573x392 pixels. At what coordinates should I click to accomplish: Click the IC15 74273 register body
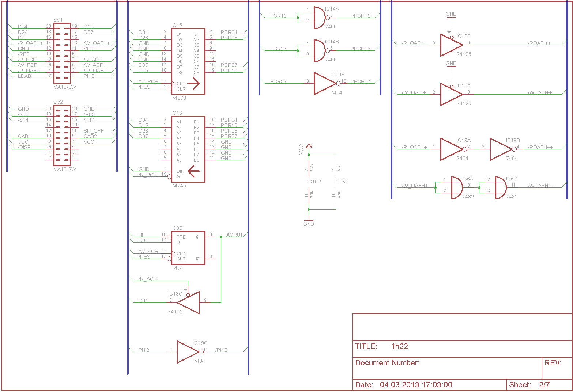click(x=188, y=61)
